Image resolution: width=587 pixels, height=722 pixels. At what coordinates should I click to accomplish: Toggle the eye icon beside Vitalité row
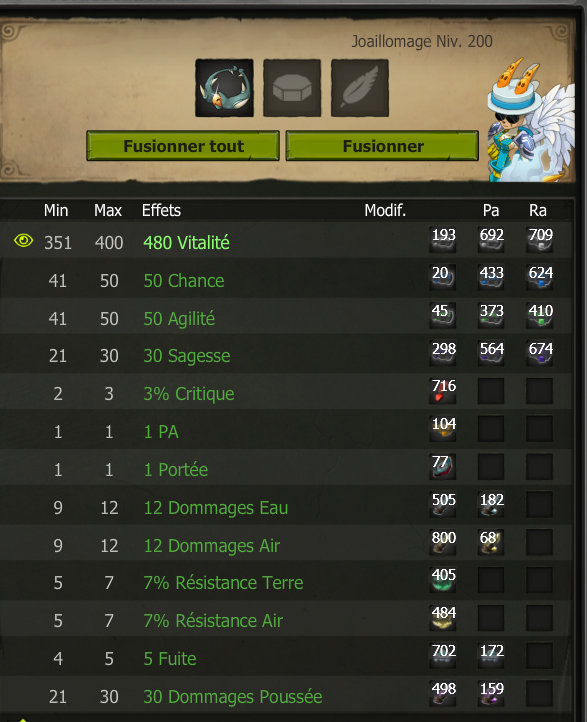pos(23,240)
